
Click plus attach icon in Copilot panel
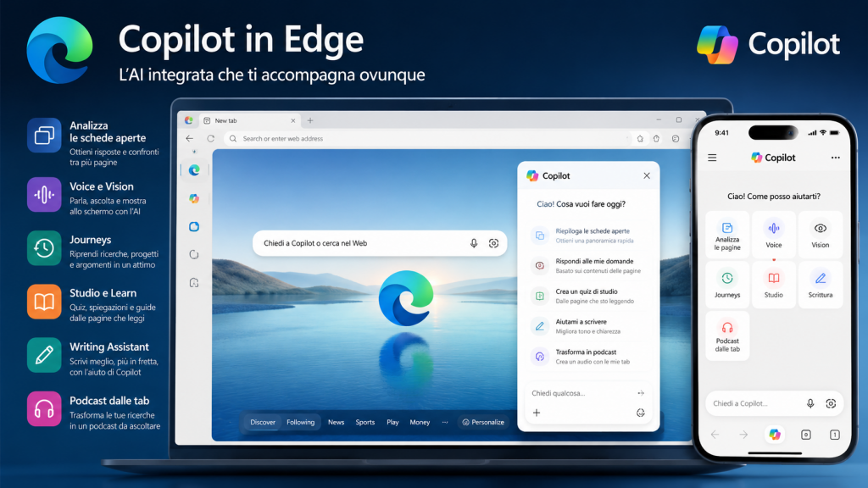coord(537,413)
